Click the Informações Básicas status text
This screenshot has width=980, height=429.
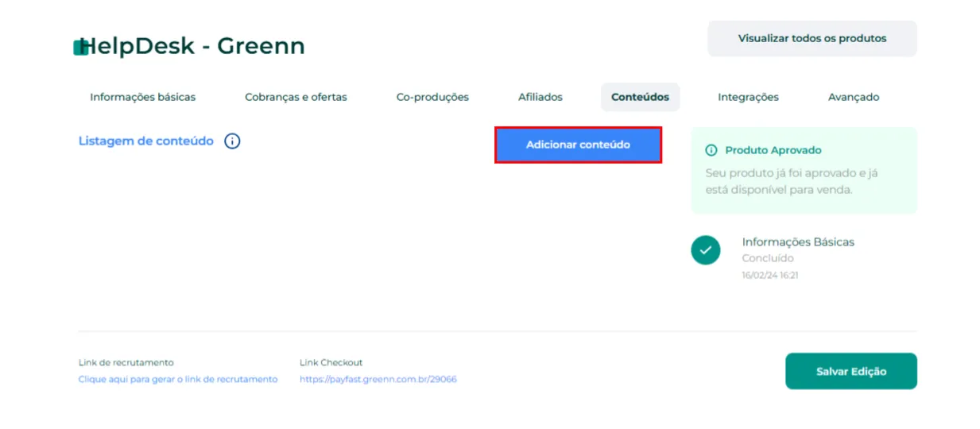pyautogui.click(x=798, y=242)
